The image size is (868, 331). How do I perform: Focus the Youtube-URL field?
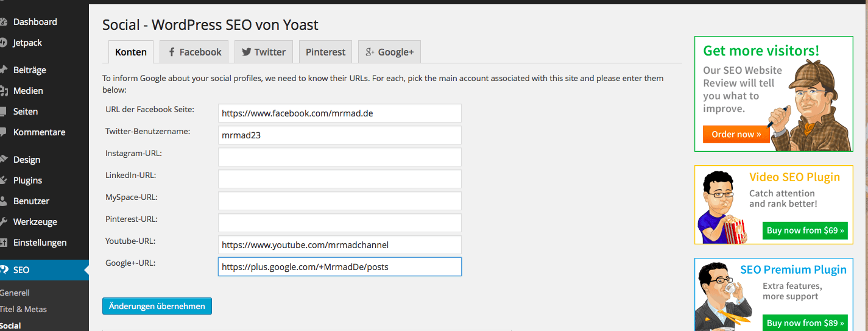tap(340, 245)
